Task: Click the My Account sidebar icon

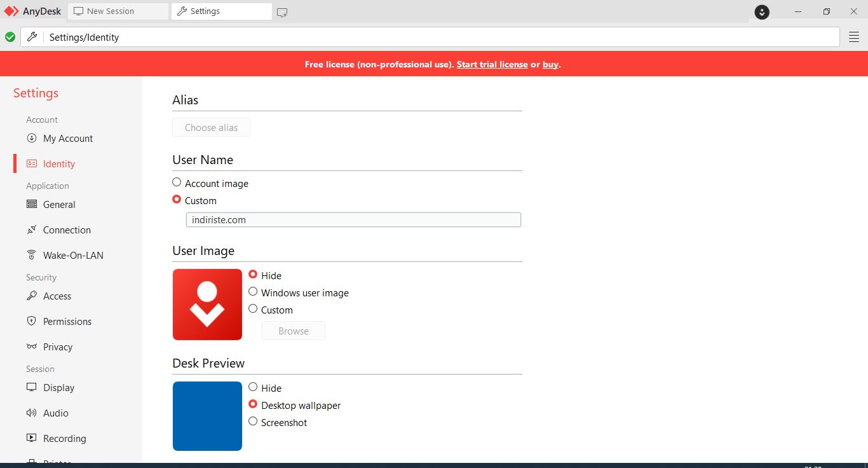Action: 32,138
